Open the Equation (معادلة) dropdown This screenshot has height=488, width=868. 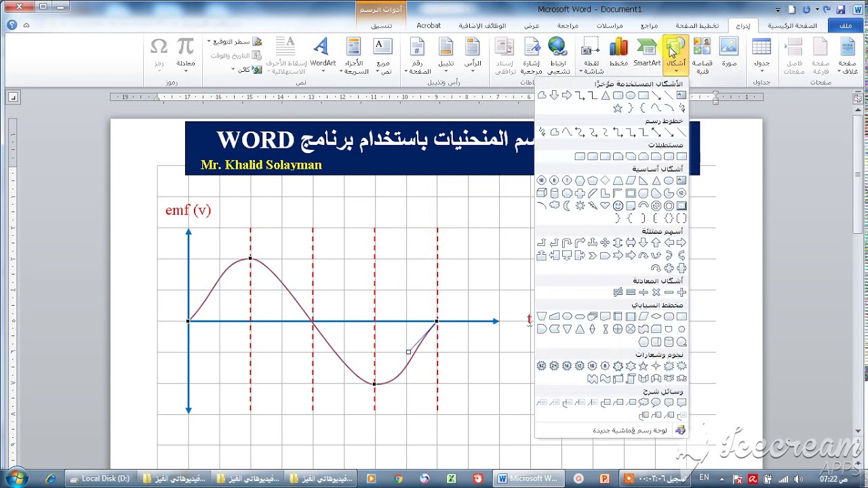(186, 56)
